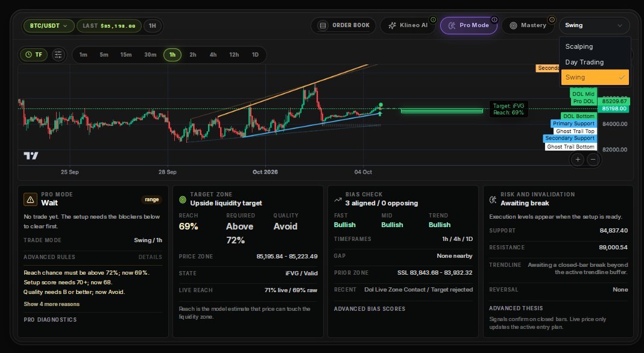Image resolution: width=644 pixels, height=353 pixels.
Task: Click the TF clock timeframe button
Action: point(34,55)
